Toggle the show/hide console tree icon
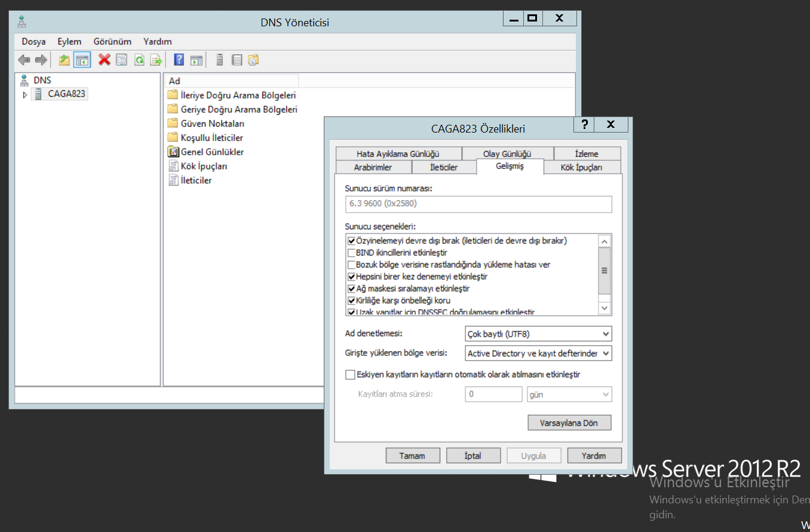The height and width of the screenshot is (532, 810). tap(82, 60)
